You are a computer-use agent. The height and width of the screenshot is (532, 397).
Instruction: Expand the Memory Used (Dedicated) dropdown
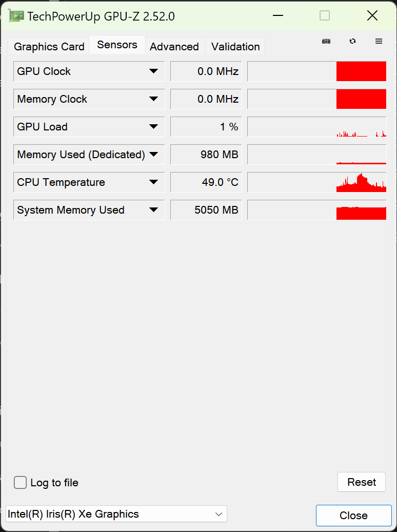click(x=153, y=155)
